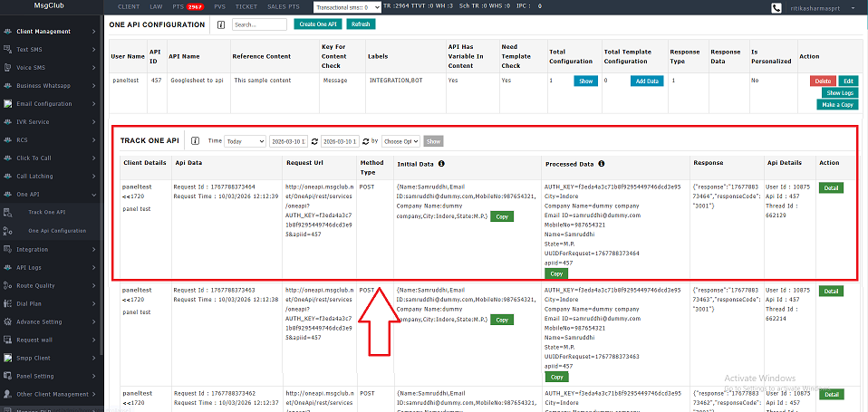
Task: Open the TICKET tab in top navigation
Action: [246, 6]
